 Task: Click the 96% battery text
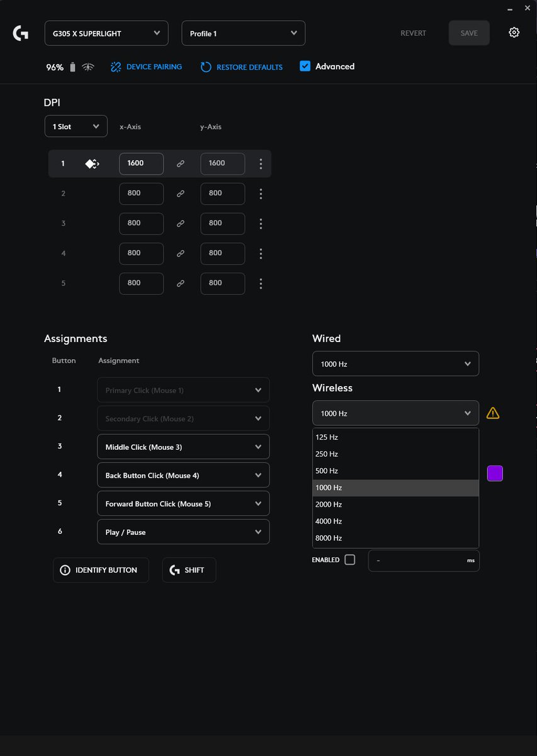click(x=55, y=67)
